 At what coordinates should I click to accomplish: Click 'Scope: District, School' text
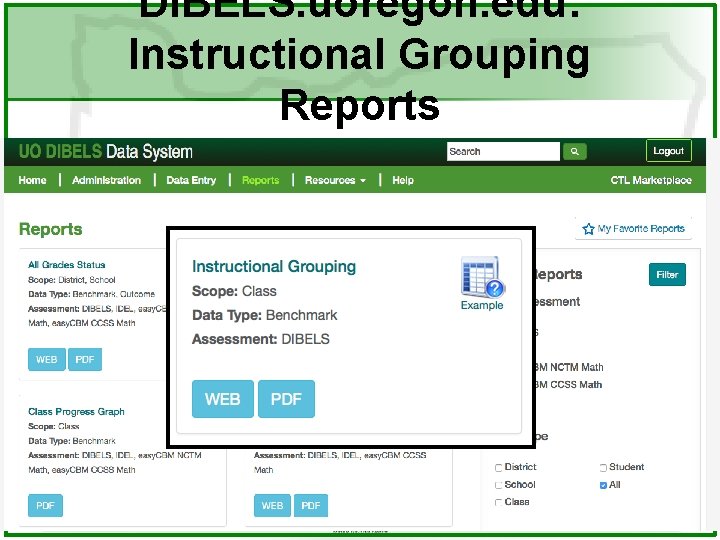(72, 280)
